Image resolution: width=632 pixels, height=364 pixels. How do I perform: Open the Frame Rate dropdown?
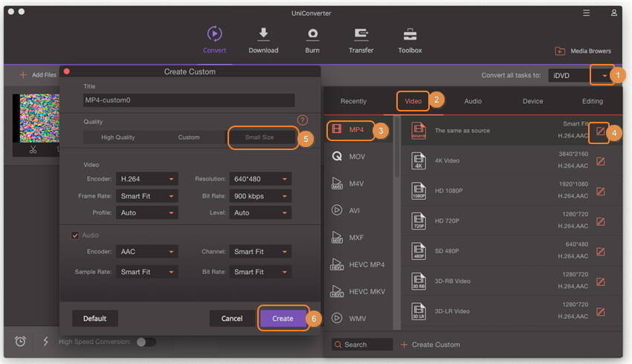[147, 196]
